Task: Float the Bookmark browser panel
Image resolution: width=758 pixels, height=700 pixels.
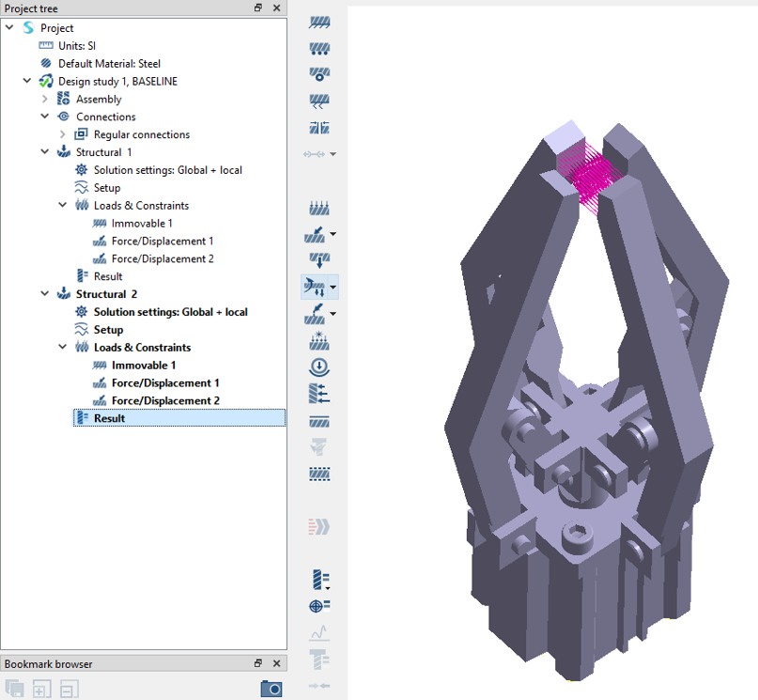Action: click(258, 663)
